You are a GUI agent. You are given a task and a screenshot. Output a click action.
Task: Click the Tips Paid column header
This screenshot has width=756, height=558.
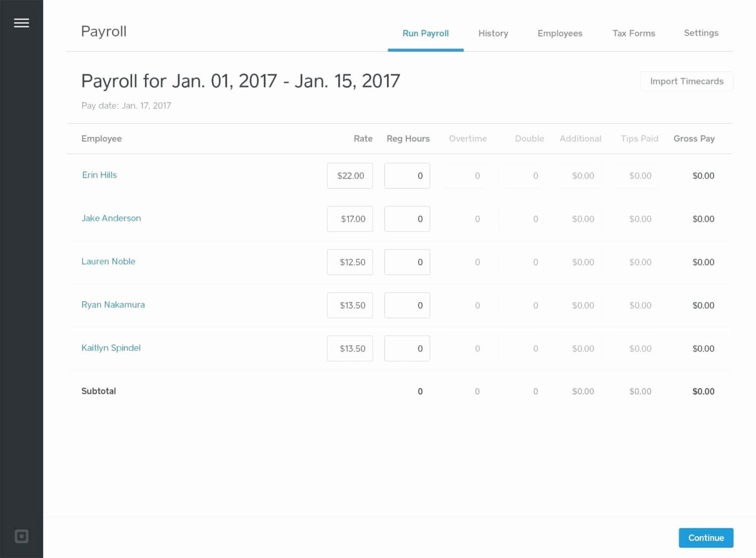tap(639, 139)
